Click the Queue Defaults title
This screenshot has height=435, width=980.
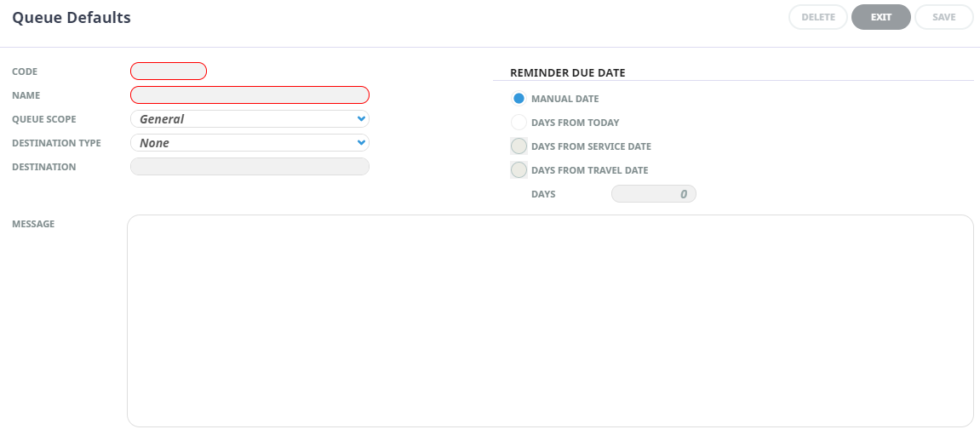[x=72, y=18]
